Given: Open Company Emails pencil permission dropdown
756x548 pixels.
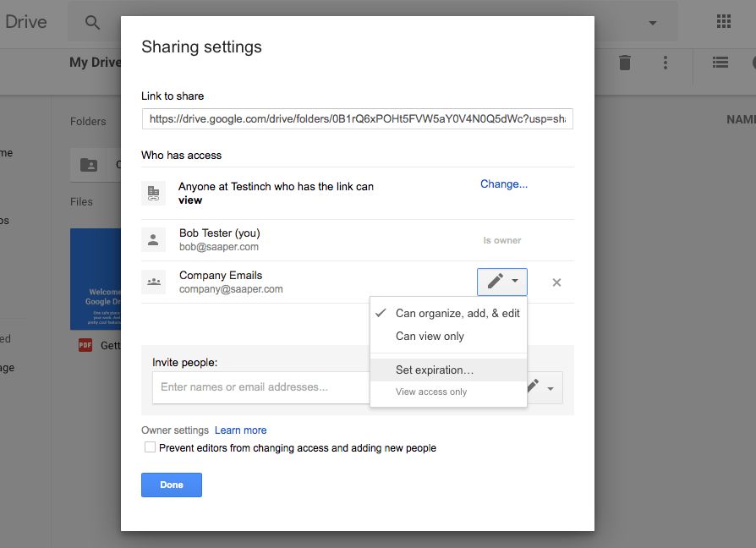Looking at the screenshot, I should point(502,282).
